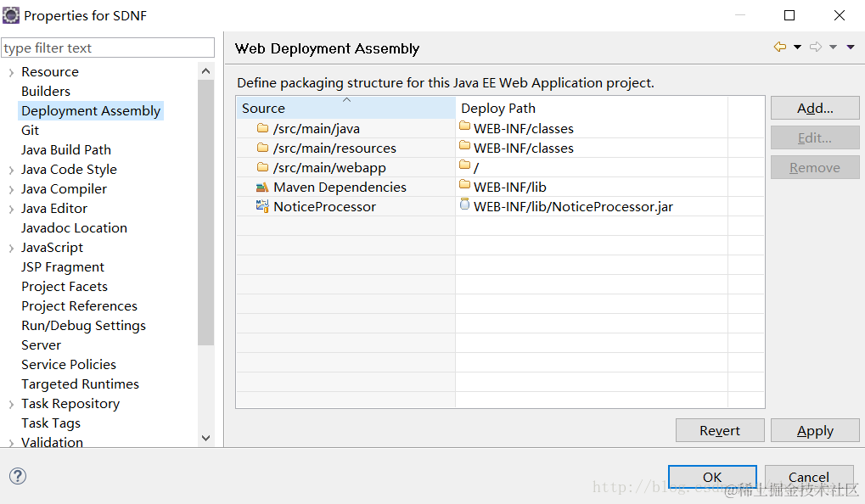Click the NoticeProcessor.jar deploy path icon

(x=464, y=204)
